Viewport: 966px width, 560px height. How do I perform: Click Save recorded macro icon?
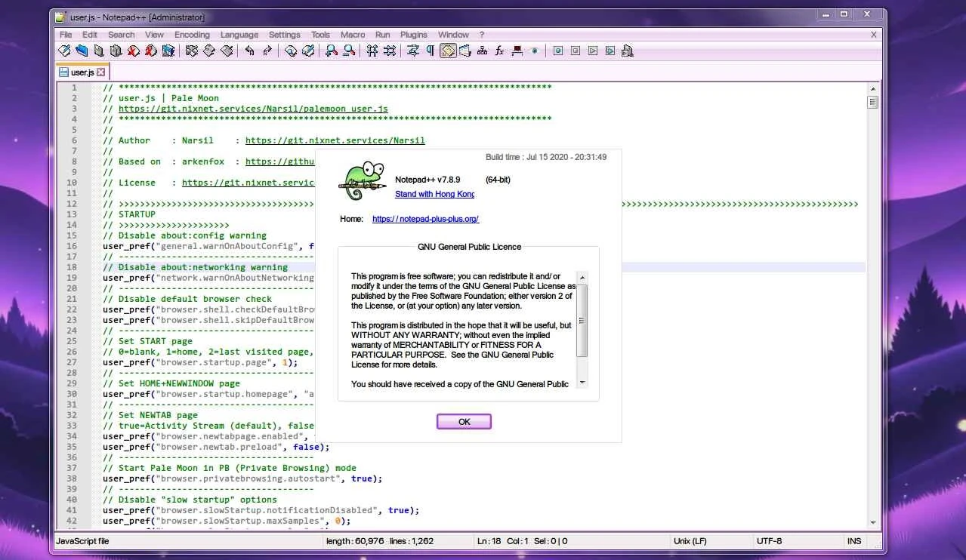coord(627,51)
